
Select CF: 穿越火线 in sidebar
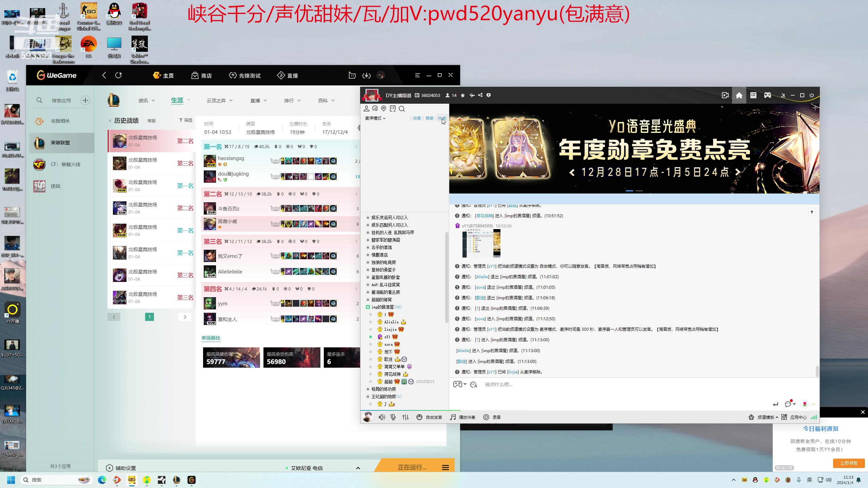[x=61, y=164]
